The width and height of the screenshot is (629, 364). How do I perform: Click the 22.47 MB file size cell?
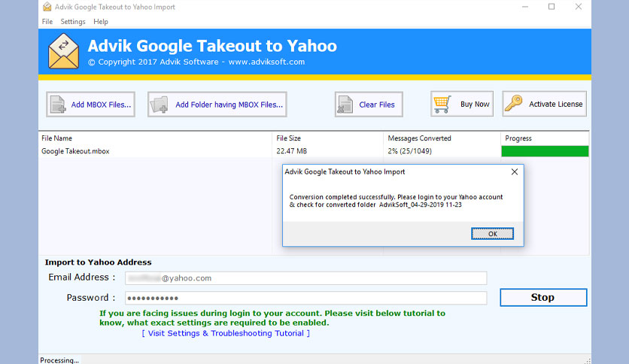pos(292,151)
